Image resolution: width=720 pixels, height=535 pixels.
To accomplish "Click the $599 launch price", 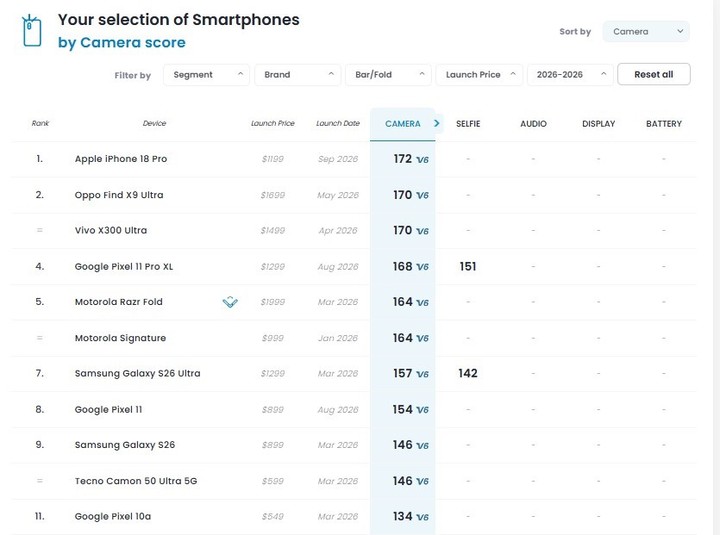I will click(x=273, y=481).
